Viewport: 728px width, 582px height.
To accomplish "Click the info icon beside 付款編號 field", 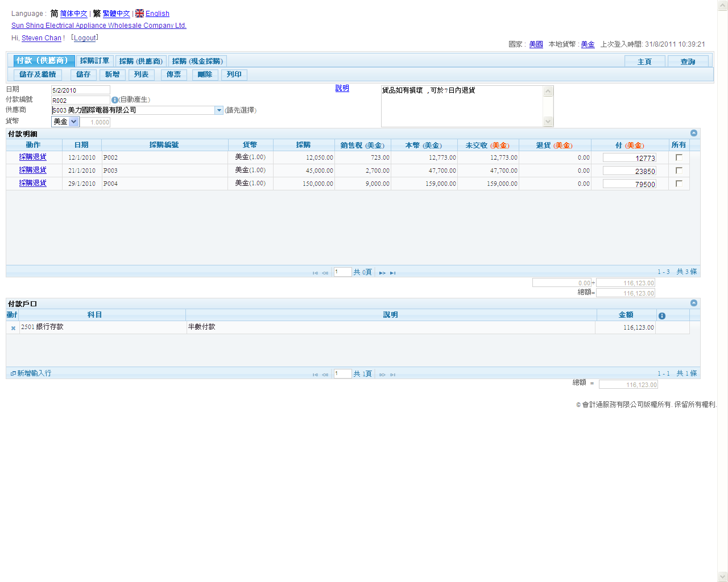I will click(x=114, y=100).
